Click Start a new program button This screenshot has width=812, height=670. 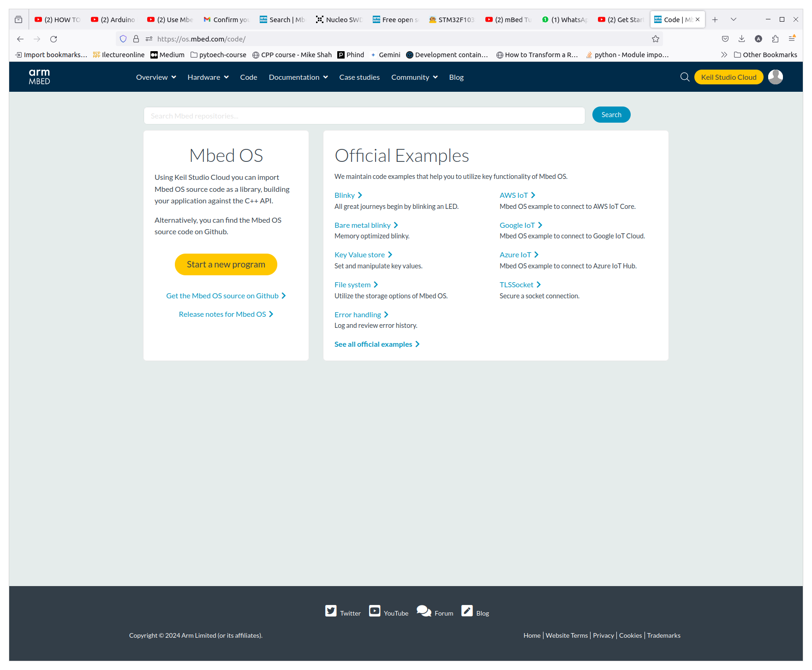(x=226, y=264)
